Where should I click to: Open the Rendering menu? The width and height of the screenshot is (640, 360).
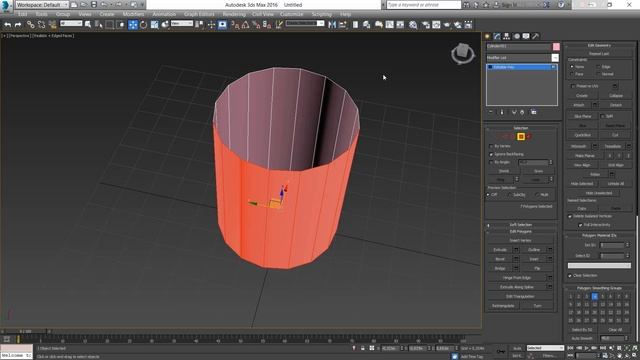point(234,14)
